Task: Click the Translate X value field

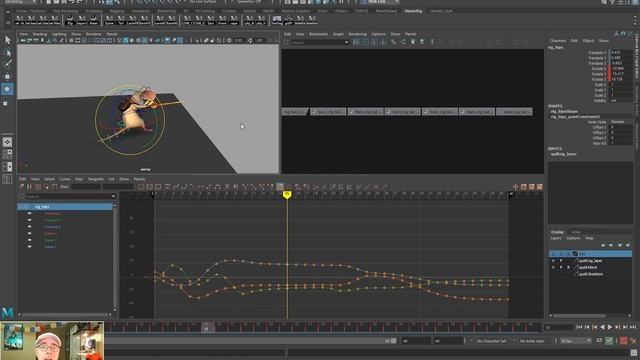Action: pyautogui.click(x=620, y=53)
